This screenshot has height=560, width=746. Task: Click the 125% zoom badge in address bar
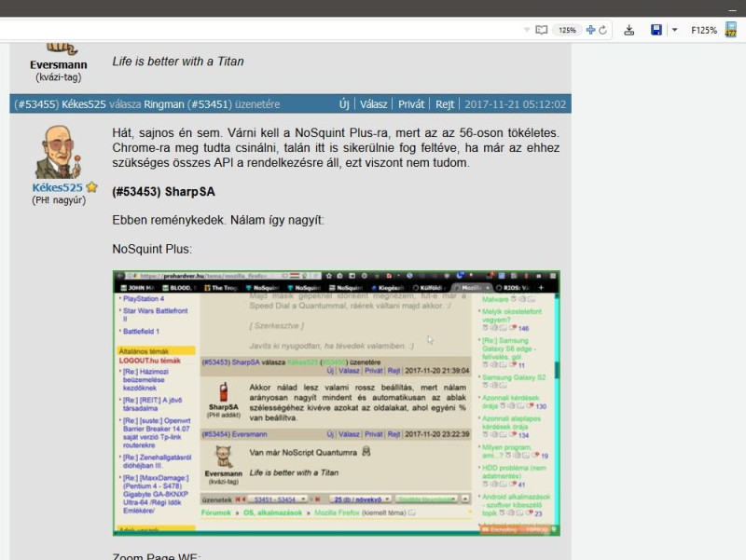pos(567,30)
